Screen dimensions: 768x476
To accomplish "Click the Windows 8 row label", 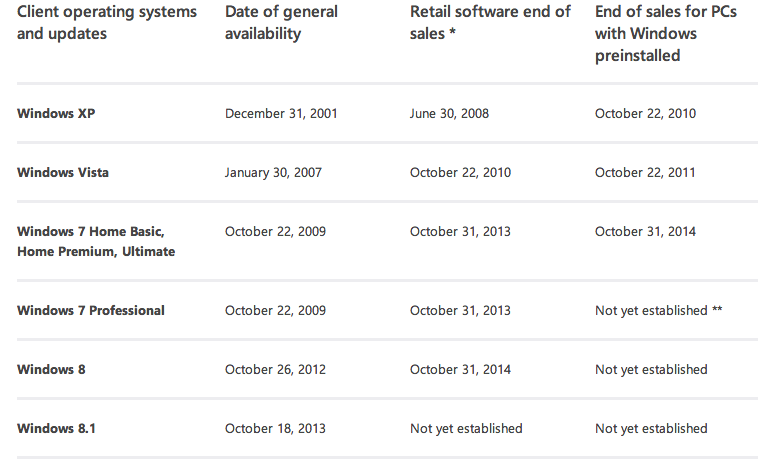I will tap(51, 370).
